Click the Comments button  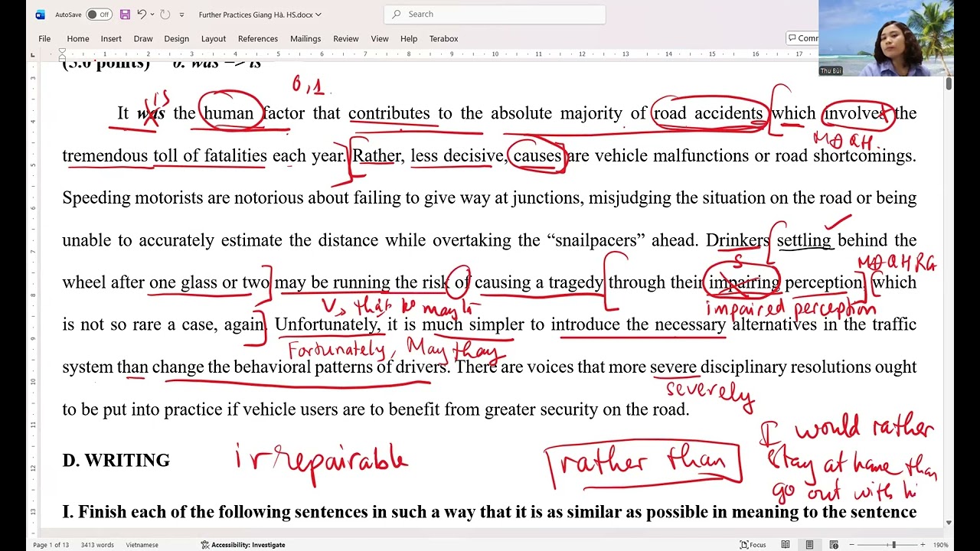tap(802, 38)
